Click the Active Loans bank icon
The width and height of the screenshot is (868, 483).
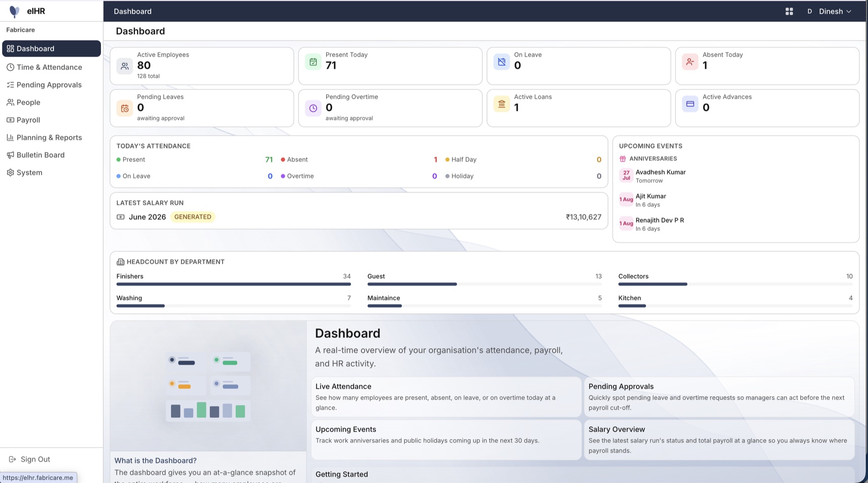coord(502,104)
